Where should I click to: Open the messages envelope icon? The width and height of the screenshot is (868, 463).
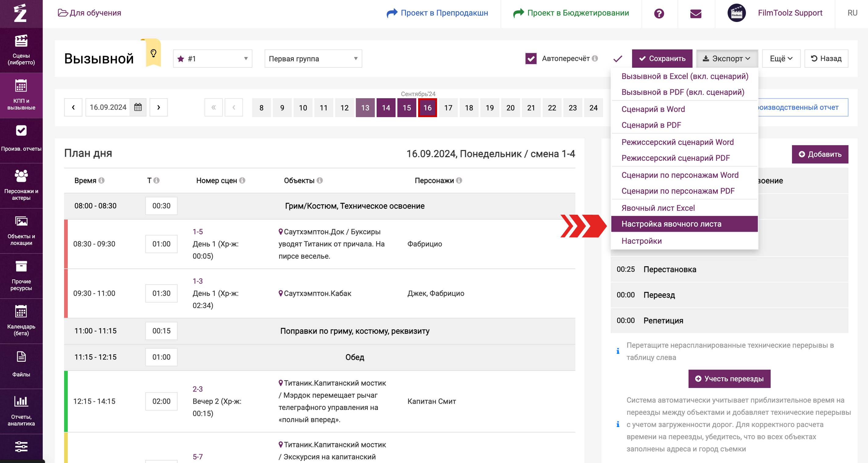696,13
